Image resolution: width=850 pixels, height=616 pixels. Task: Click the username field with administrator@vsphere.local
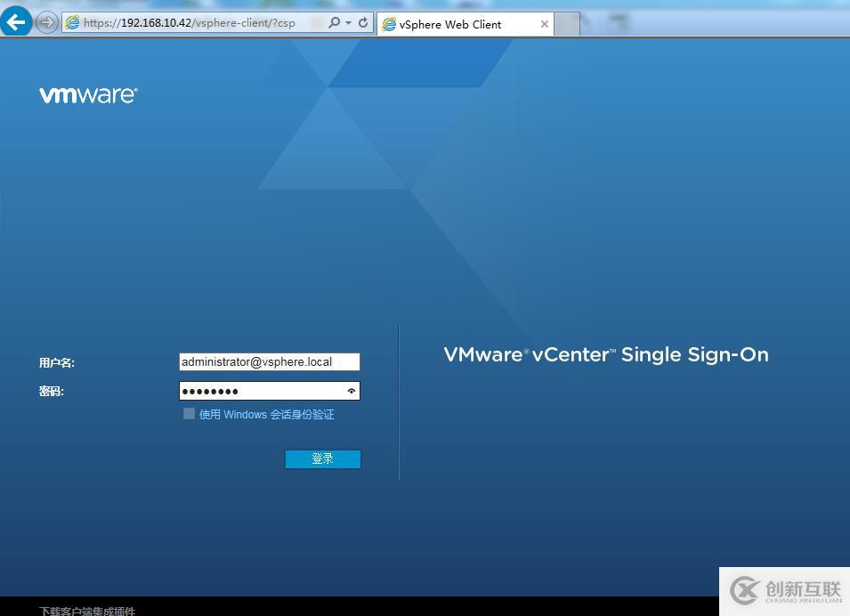270,361
